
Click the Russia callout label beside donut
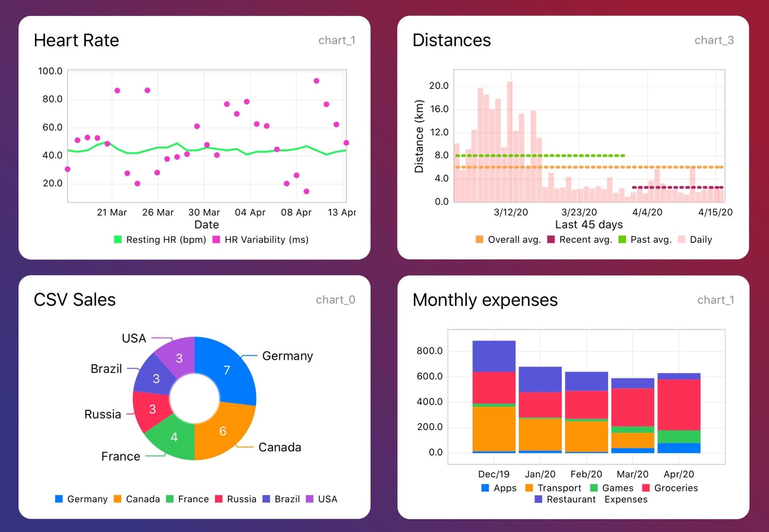pos(103,414)
